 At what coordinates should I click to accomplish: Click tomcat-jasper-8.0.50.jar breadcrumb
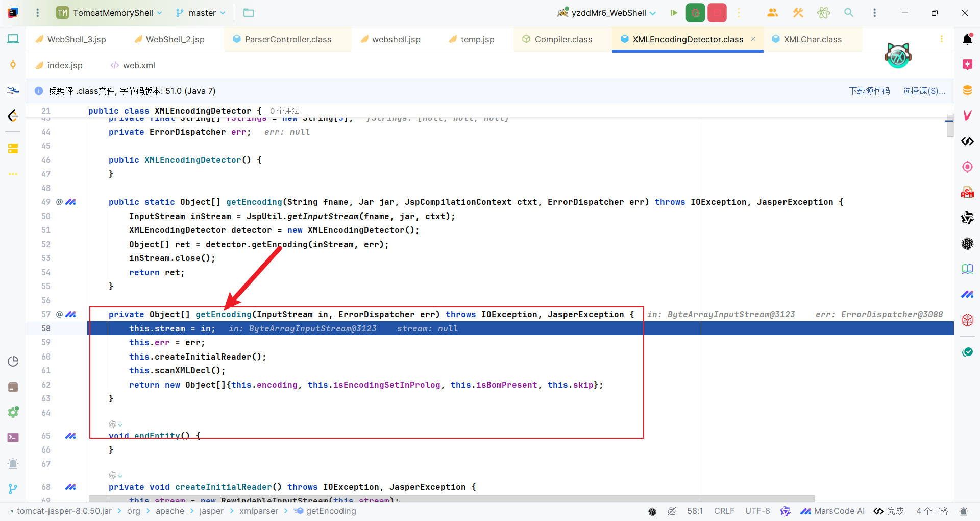(x=64, y=511)
